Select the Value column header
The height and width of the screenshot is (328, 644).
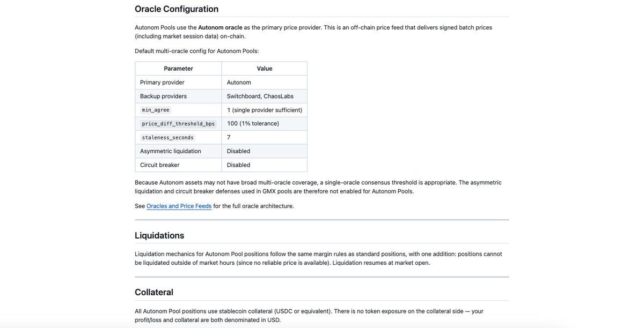pyautogui.click(x=265, y=69)
